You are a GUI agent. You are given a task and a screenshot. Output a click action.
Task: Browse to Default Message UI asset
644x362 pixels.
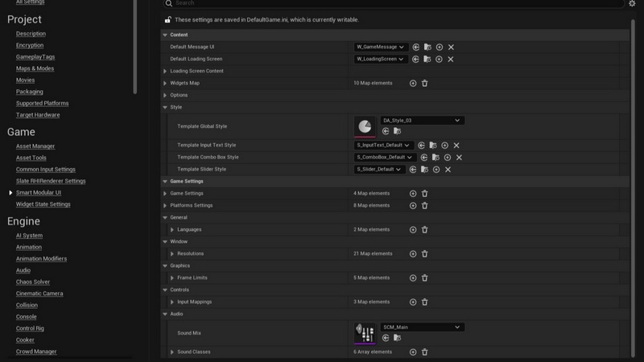pos(427,47)
